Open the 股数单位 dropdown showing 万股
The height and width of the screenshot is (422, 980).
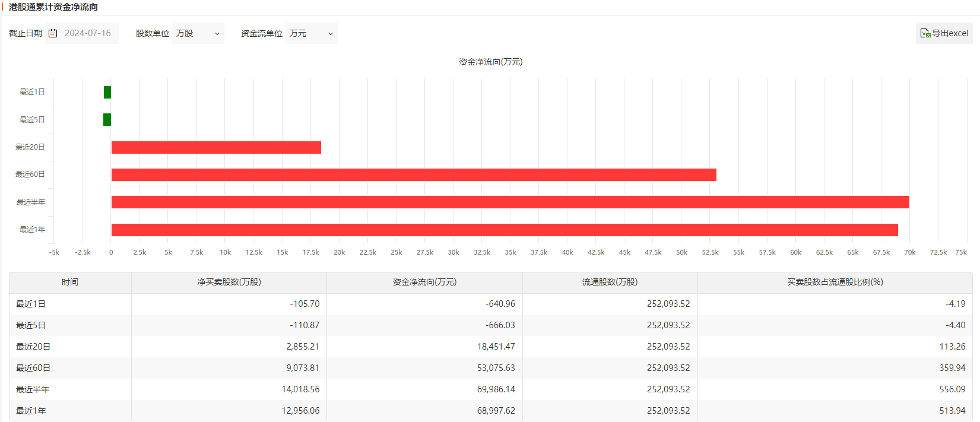198,33
